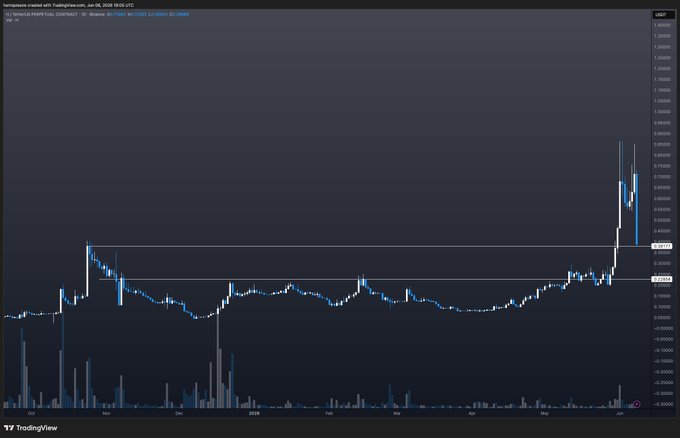Image resolution: width=680 pixels, height=438 pixels.
Task: Click the 'Oct' label on the time axis
Action: coord(31,413)
